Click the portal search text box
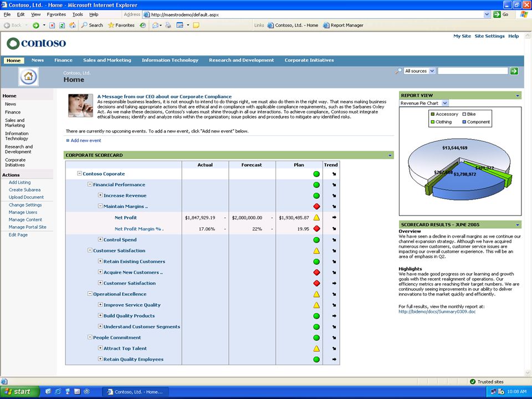Viewport: 532px width, 399px height. point(473,71)
